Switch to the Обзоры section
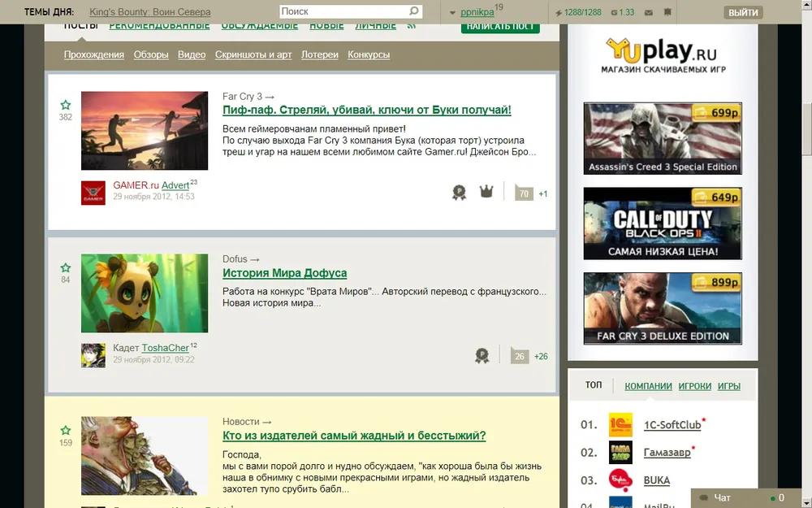 coord(151,54)
